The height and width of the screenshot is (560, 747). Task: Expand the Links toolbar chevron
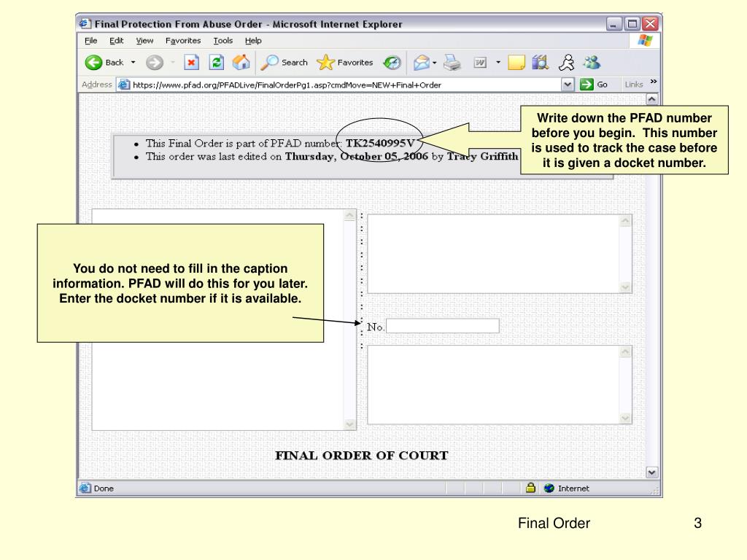653,83
